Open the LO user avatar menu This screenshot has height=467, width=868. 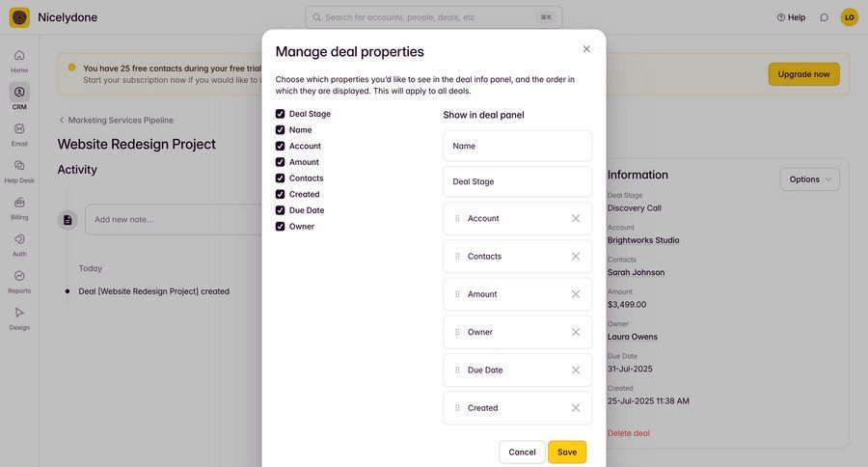(x=849, y=17)
